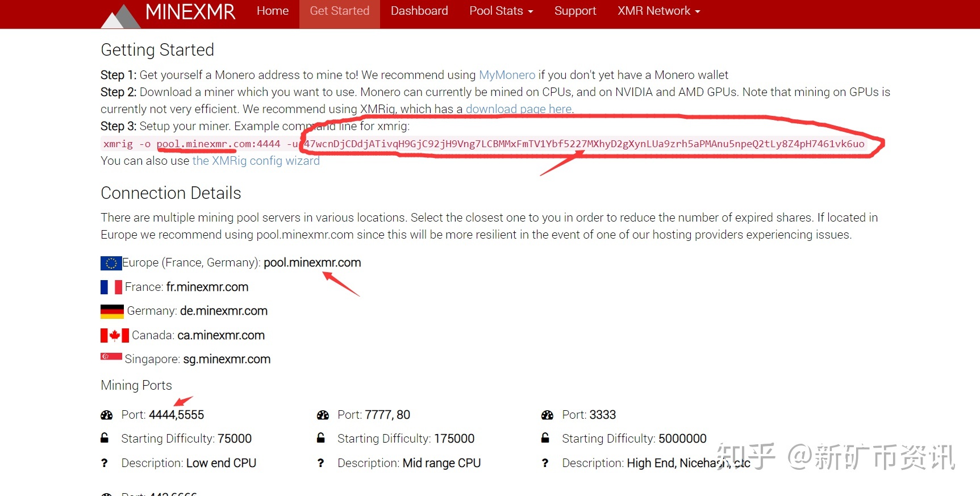This screenshot has height=496, width=980.
Task: Select the Get Started tab
Action: (x=339, y=11)
